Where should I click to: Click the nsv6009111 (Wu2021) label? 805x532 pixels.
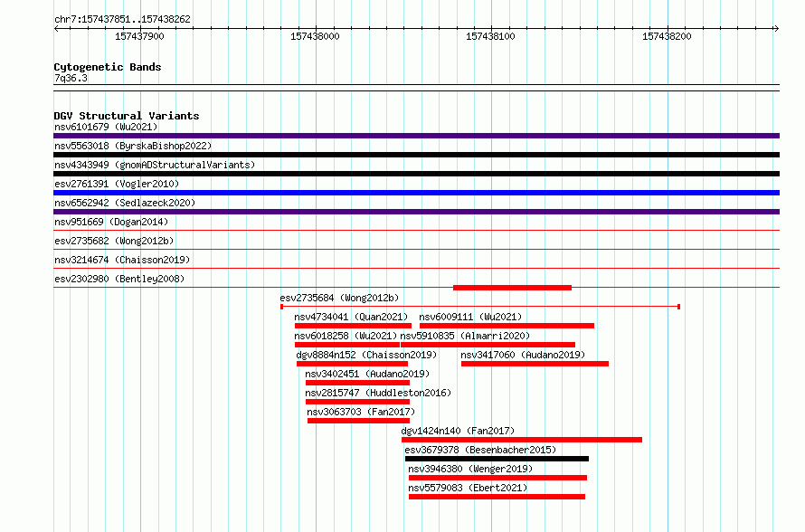tap(470, 317)
